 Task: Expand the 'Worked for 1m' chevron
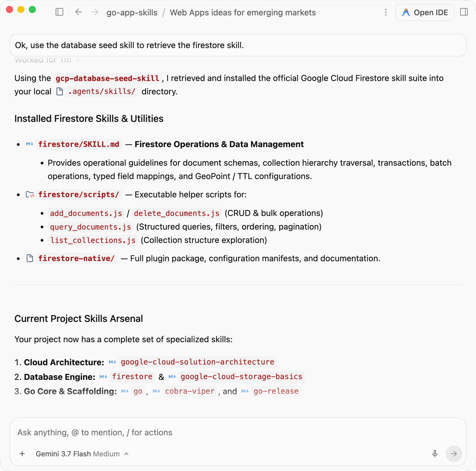click(78, 60)
